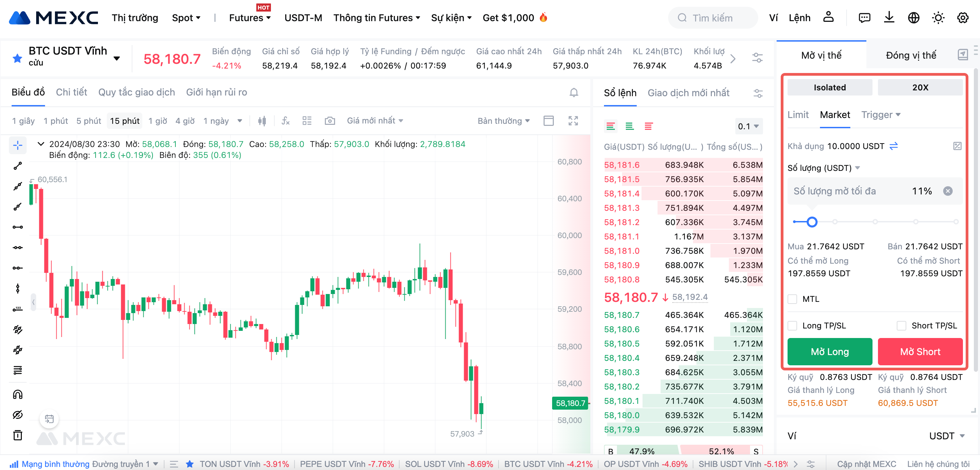Screen dimensions: 980x470
Task: Open the candlestick chart type icon
Action: click(262, 121)
